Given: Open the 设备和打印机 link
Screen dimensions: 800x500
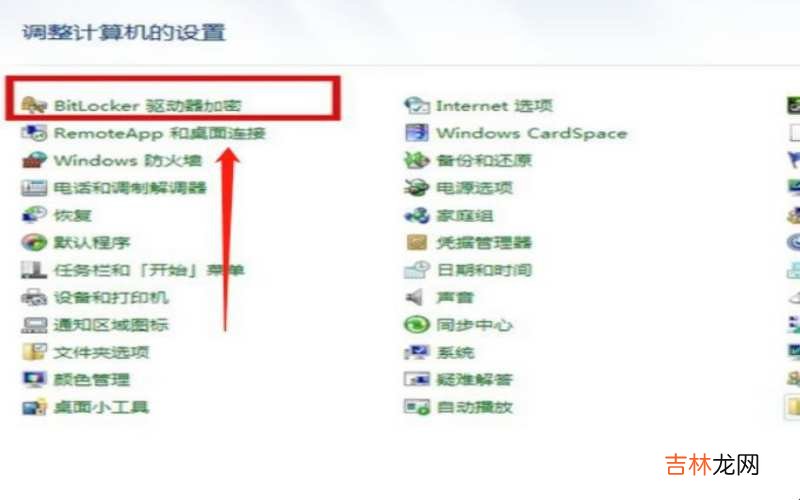Looking at the screenshot, I should [x=111, y=297].
